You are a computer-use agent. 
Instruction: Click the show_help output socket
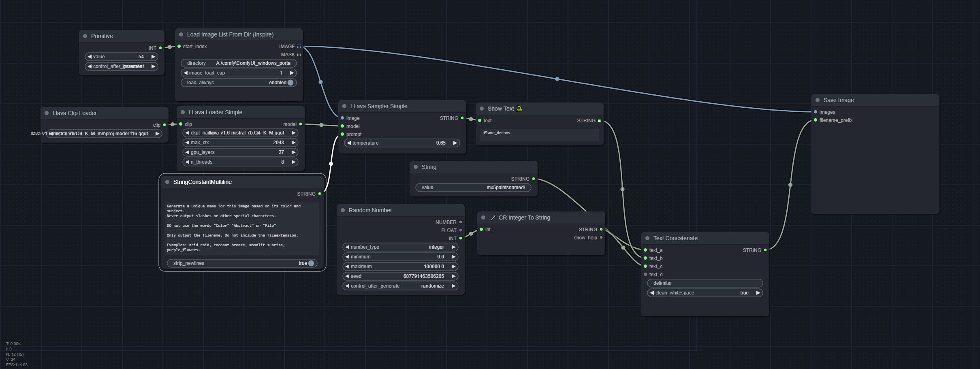pyautogui.click(x=601, y=237)
